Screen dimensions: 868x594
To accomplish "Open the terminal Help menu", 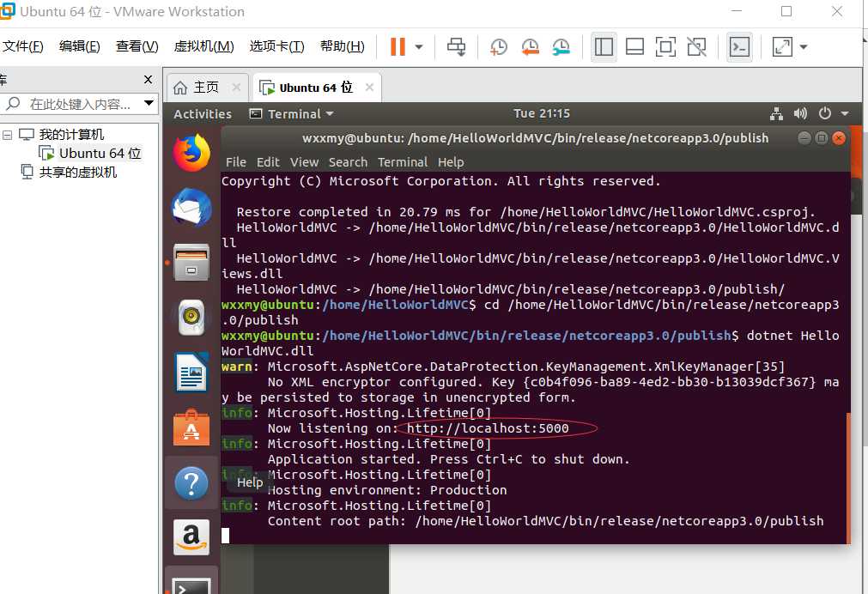I will pos(451,162).
